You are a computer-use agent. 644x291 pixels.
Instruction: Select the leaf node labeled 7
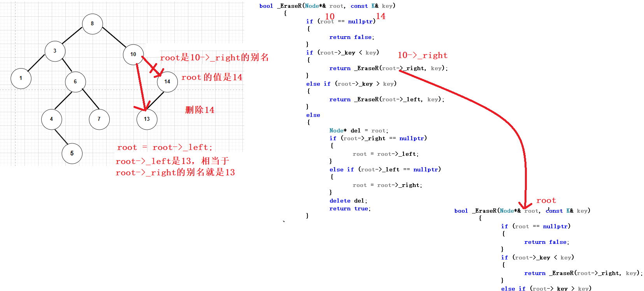pos(99,119)
